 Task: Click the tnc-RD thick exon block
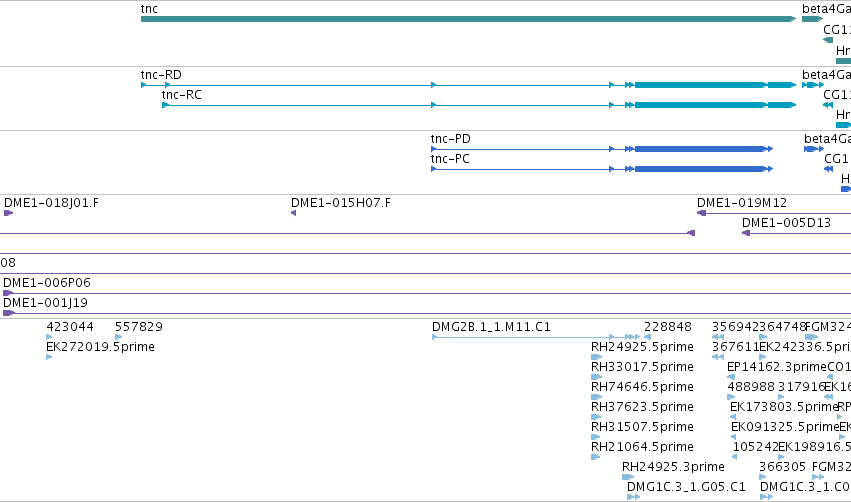(700, 85)
